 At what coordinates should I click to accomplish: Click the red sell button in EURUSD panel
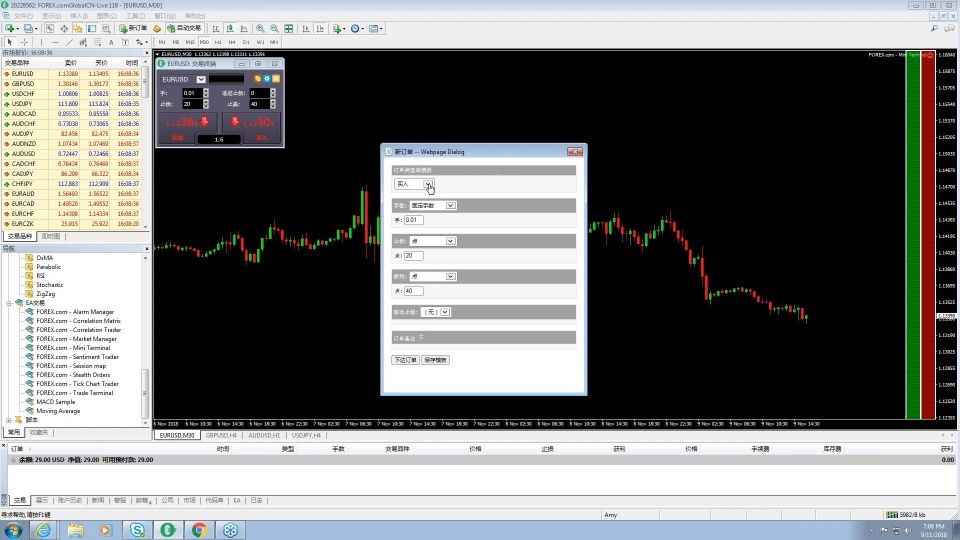(187, 123)
